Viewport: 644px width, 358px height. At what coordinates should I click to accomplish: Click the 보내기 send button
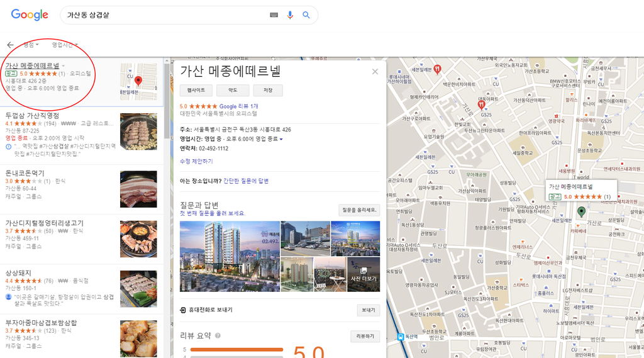pyautogui.click(x=369, y=310)
